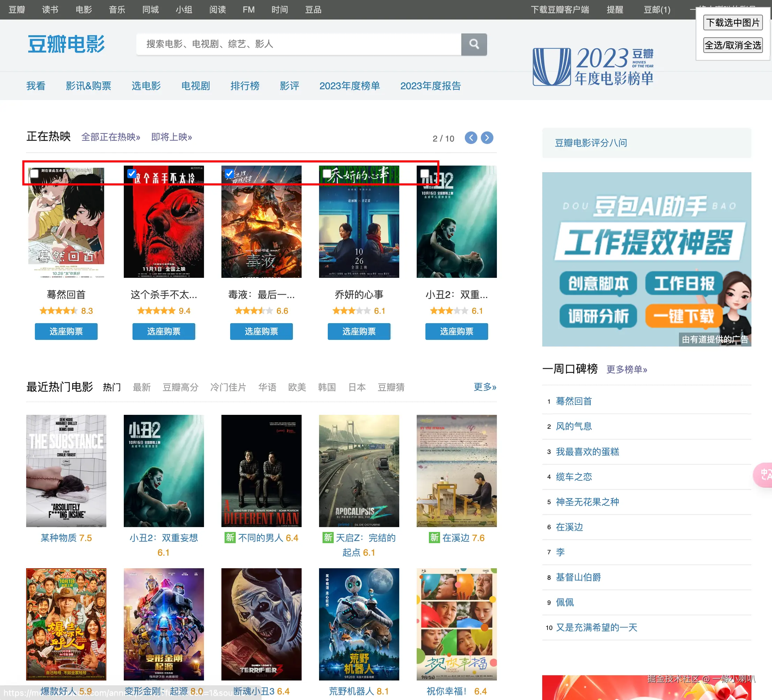Go to next now-showing page arrow

(487, 138)
